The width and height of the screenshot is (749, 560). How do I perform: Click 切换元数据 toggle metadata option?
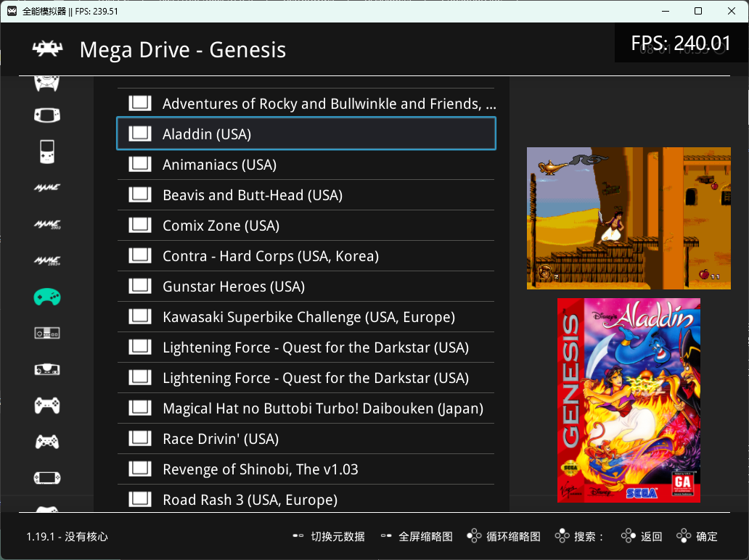[329, 537]
